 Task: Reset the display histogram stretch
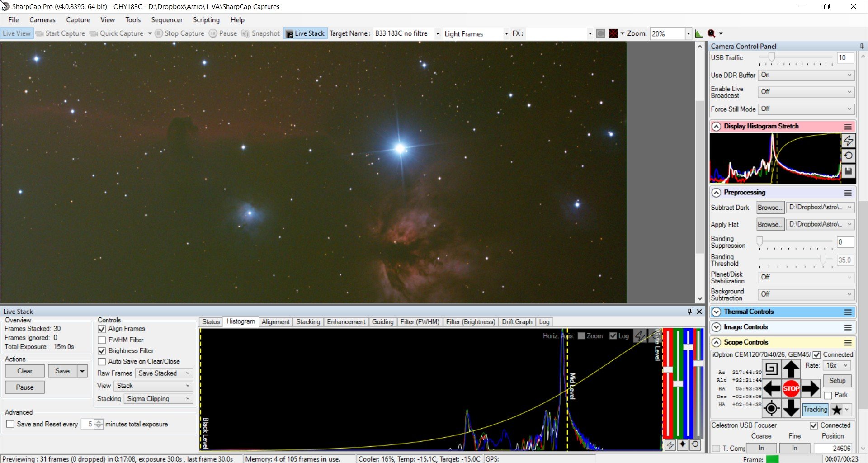pyautogui.click(x=848, y=156)
